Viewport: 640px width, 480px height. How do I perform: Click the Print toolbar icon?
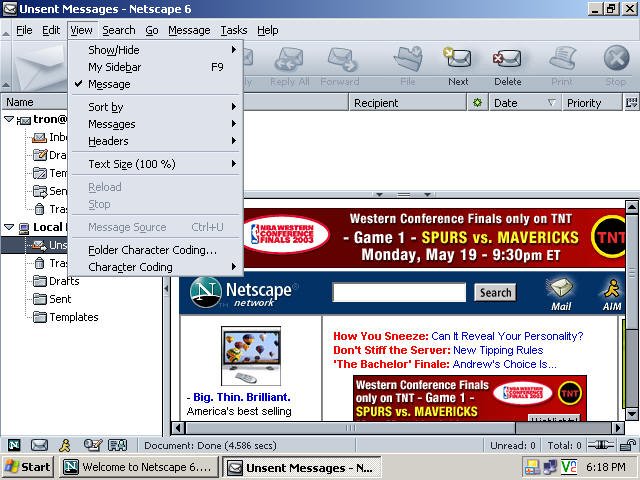point(562,58)
